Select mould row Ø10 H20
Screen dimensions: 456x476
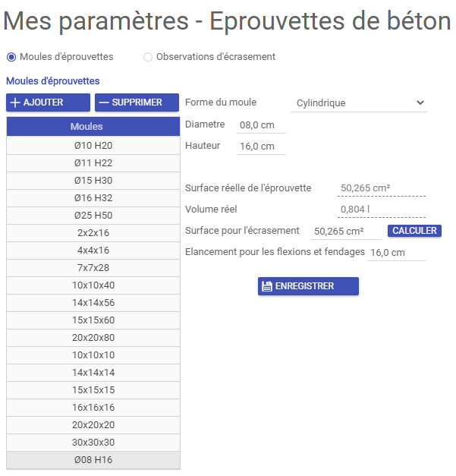[93, 146]
